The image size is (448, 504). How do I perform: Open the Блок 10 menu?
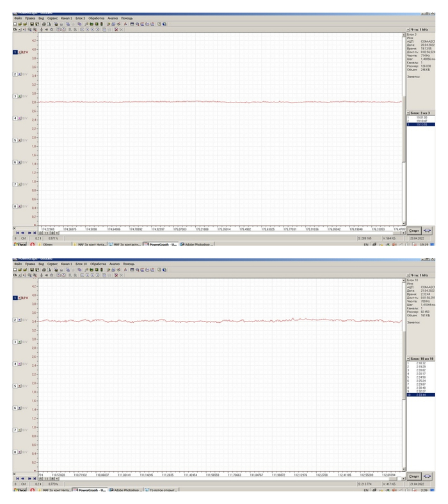81,264
